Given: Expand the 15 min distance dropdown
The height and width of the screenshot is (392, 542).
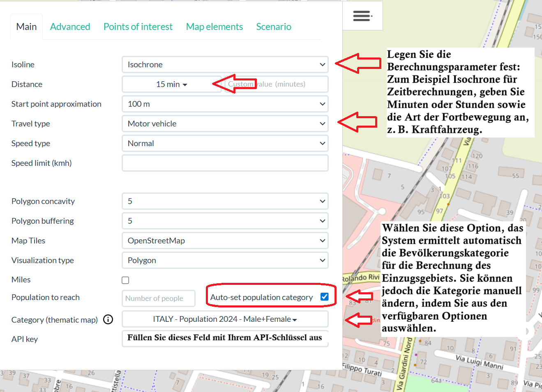Looking at the screenshot, I should 171,84.
